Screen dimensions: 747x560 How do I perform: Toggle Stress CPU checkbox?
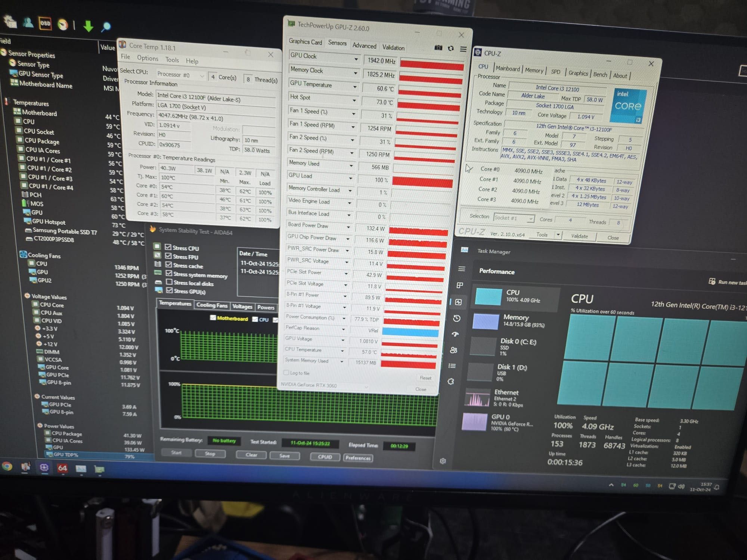[168, 247]
